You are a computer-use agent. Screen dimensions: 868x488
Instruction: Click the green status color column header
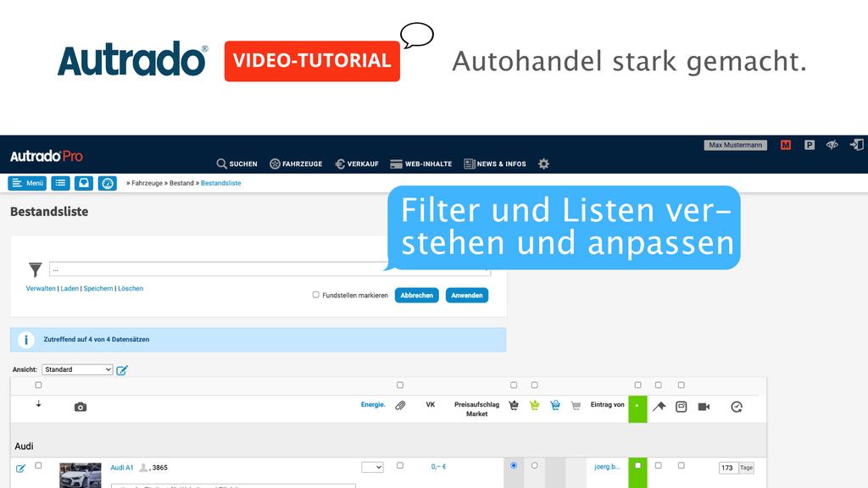[637, 409]
